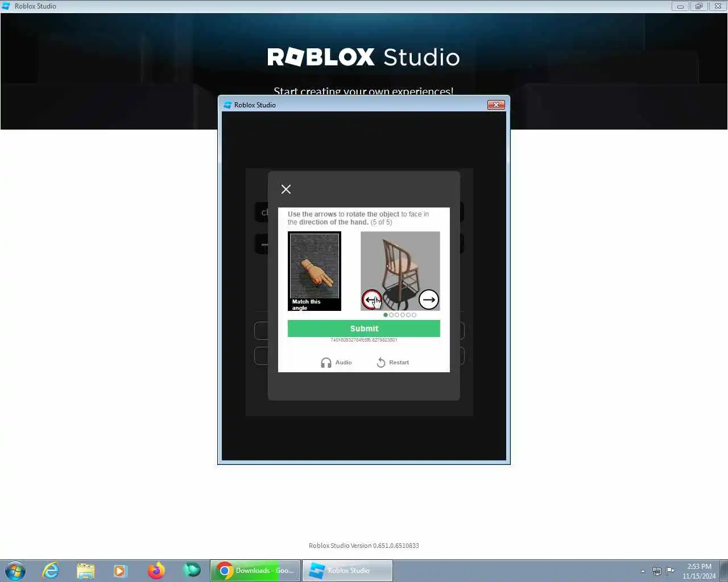Click the hand reference image
The width and height of the screenshot is (728, 582).
click(315, 271)
